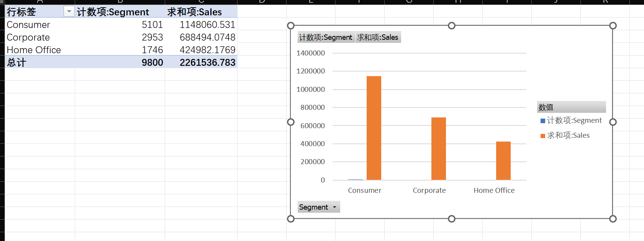Select the orange Home Office sales bar
644x241 pixels.
[503, 161]
